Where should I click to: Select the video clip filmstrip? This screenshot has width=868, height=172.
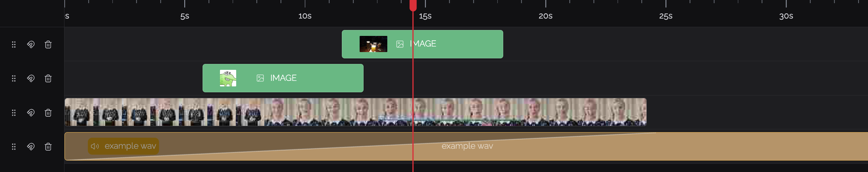pos(355,112)
